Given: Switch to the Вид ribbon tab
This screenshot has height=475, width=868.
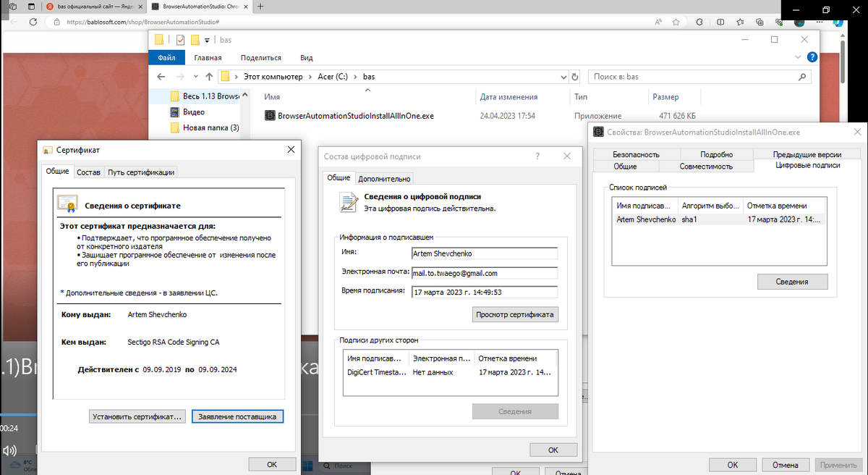Looking at the screenshot, I should click(306, 57).
